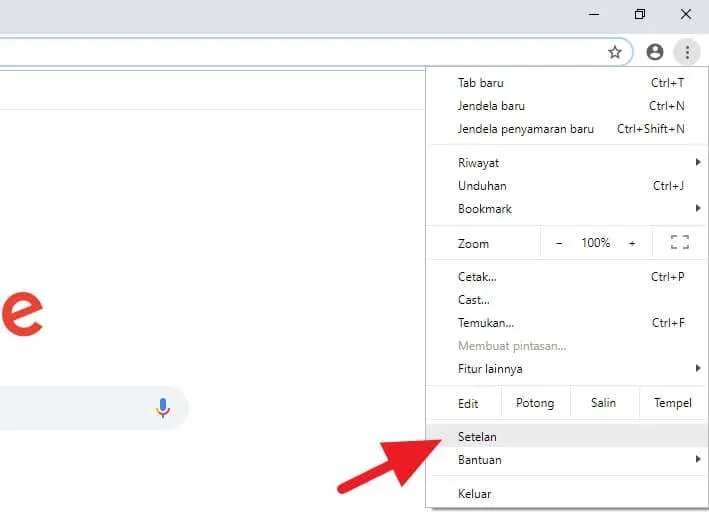Image resolution: width=709 pixels, height=529 pixels.
Task: Expand the Bantuan help submenu
Action: pyautogui.click(x=567, y=460)
